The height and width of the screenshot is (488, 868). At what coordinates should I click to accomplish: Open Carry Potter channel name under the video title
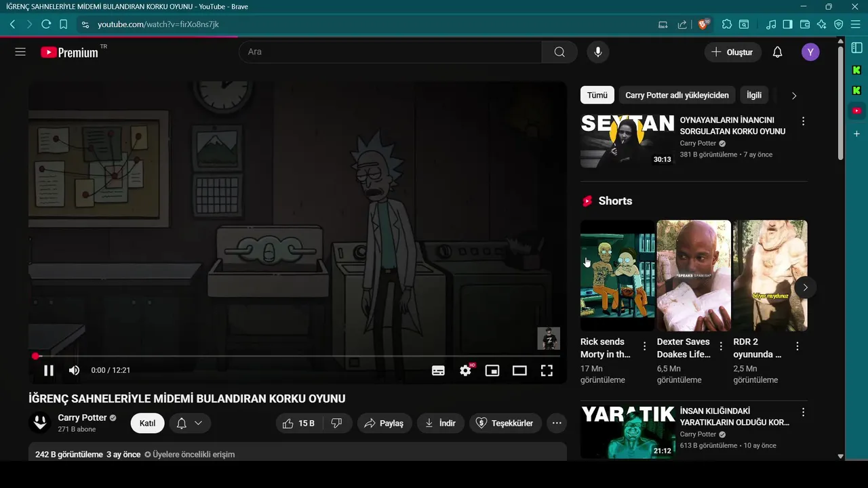(82, 418)
